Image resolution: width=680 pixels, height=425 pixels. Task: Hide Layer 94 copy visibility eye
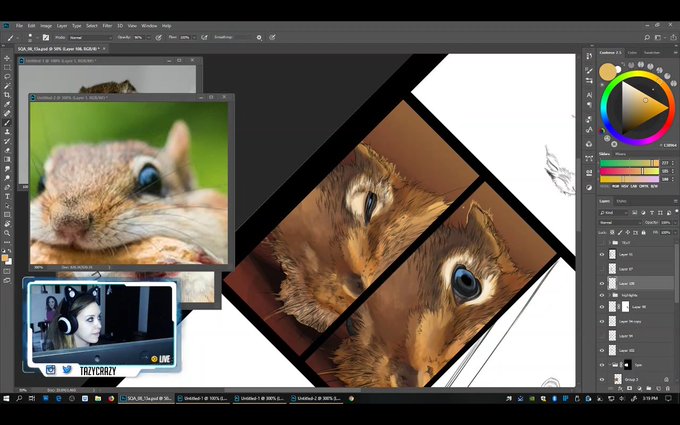tap(602, 321)
